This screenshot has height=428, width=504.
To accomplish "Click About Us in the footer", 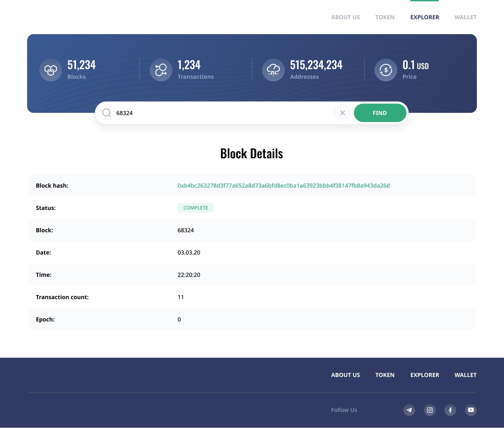I will (x=345, y=375).
